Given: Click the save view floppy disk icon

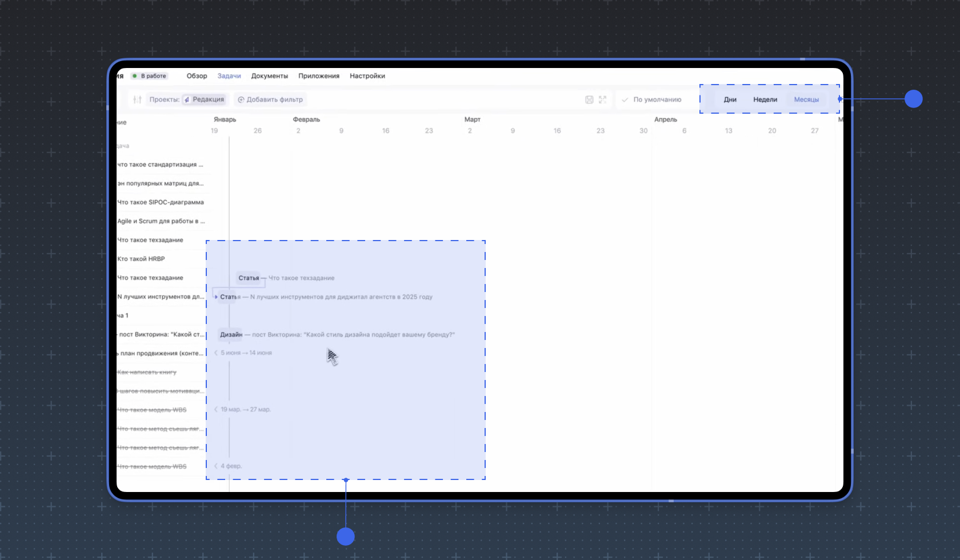Looking at the screenshot, I should pyautogui.click(x=589, y=99).
